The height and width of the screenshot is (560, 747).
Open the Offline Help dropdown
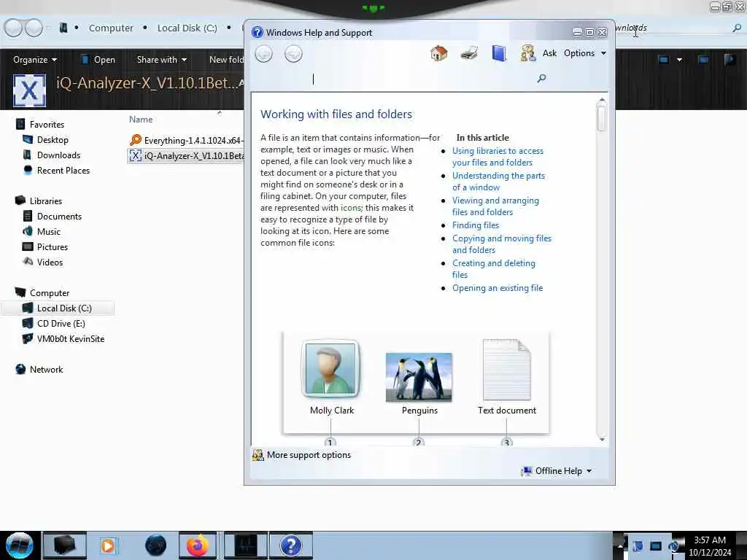(x=557, y=471)
